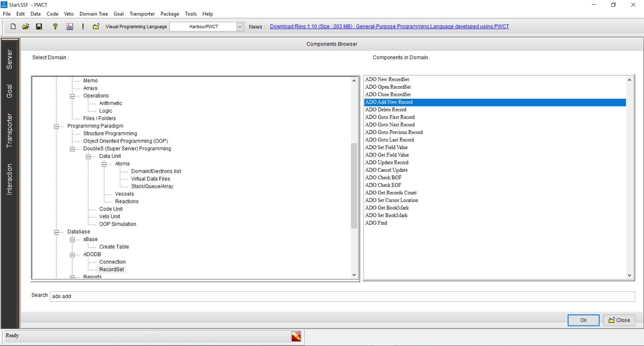Switch to the Server vertical side tab
Image resolution: width=644 pixels, height=346 pixels.
[9, 59]
